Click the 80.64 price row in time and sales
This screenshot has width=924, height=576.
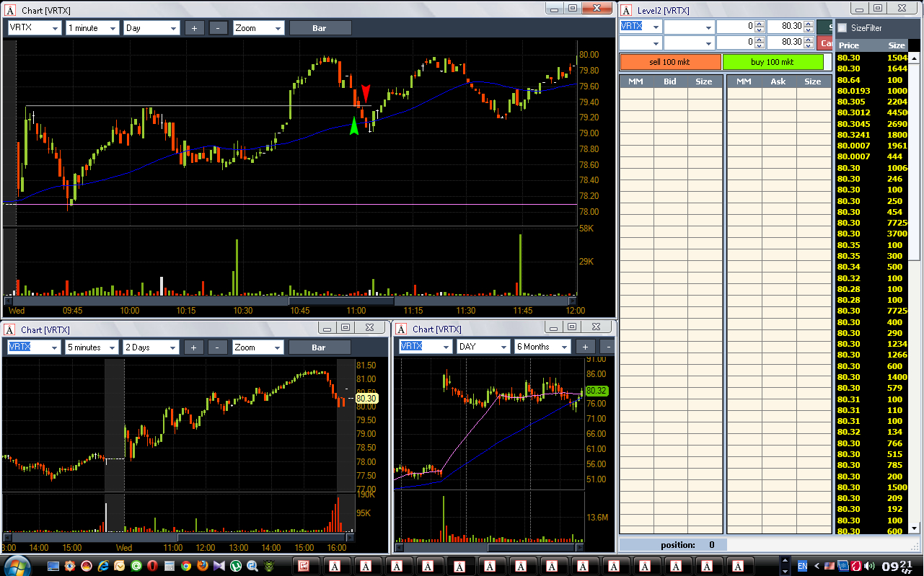click(871, 80)
